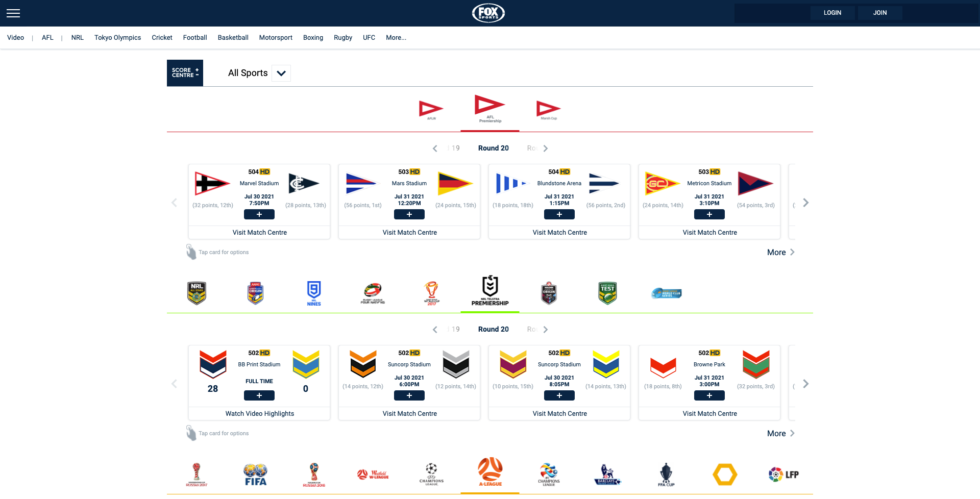980x499 pixels.
Task: Go to previous AFL round
Action: 435,148
